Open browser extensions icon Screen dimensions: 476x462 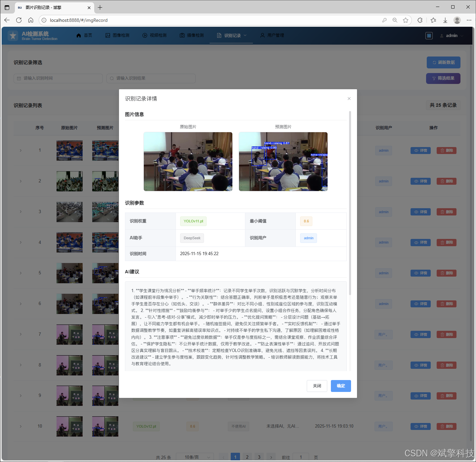click(420, 20)
